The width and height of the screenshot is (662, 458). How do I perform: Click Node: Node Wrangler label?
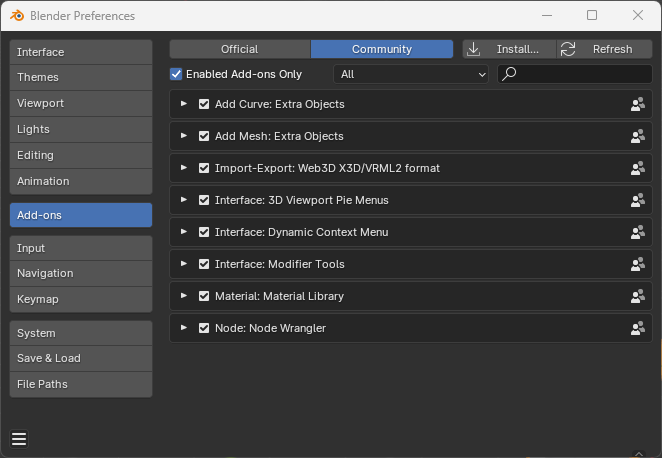click(x=270, y=328)
